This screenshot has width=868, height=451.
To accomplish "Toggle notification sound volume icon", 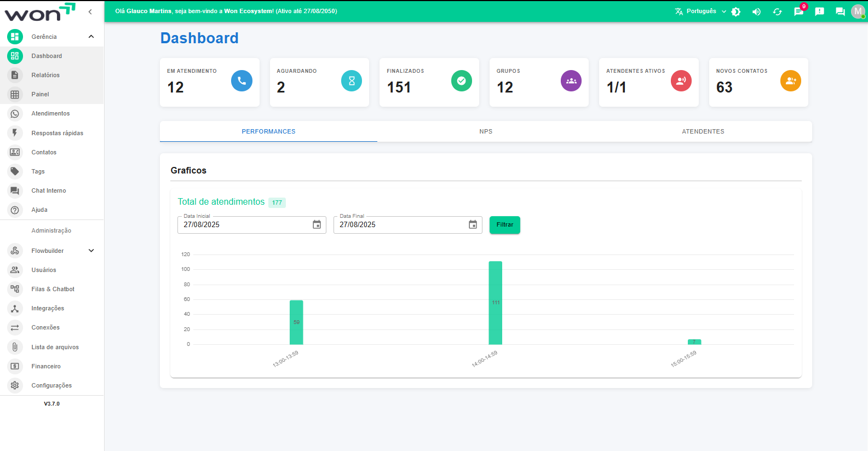I will coord(757,11).
